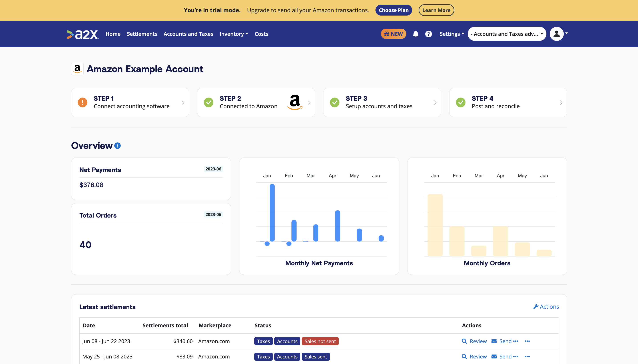
Task: Click the Amazon logo in Step 2 card
Action: 295,102
